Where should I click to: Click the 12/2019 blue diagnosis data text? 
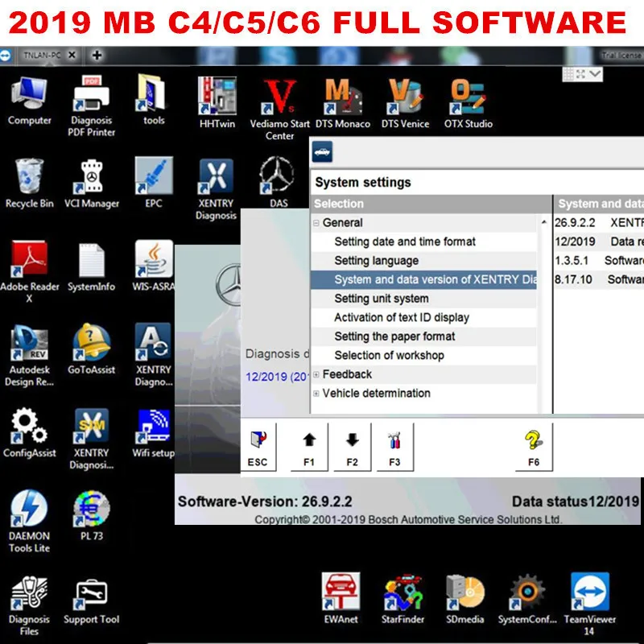[277, 377]
